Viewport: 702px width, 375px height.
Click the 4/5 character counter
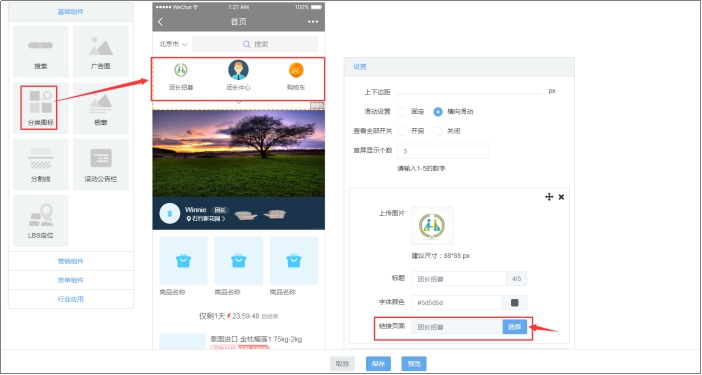[x=517, y=279]
